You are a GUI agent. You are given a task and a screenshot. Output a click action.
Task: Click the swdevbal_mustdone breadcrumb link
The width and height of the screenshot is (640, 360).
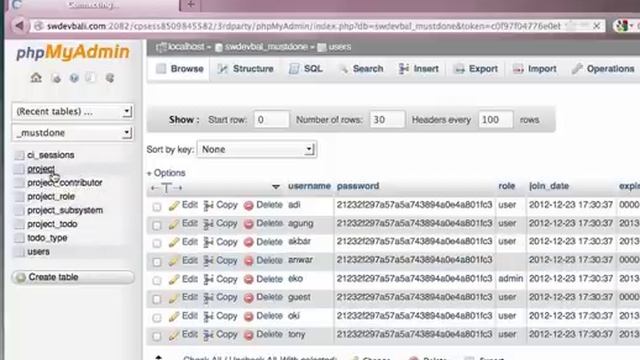pyautogui.click(x=266, y=47)
